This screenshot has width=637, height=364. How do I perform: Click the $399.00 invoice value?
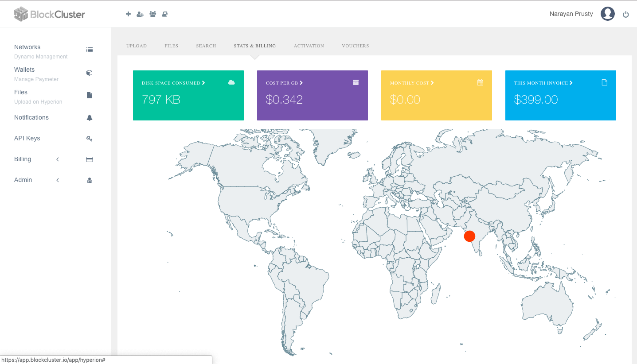point(536,100)
